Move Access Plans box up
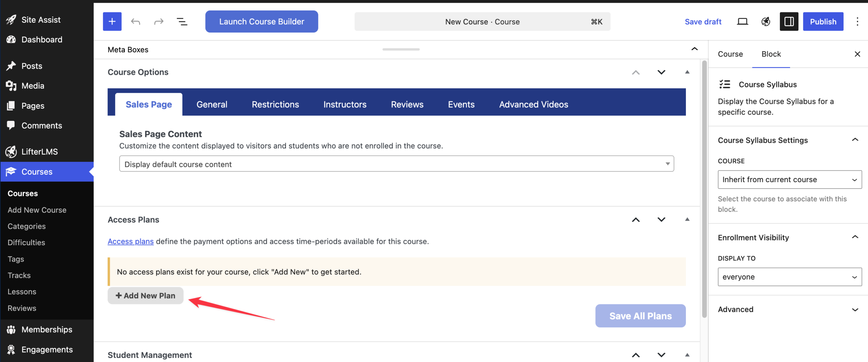Image resolution: width=868 pixels, height=362 pixels. click(x=636, y=220)
